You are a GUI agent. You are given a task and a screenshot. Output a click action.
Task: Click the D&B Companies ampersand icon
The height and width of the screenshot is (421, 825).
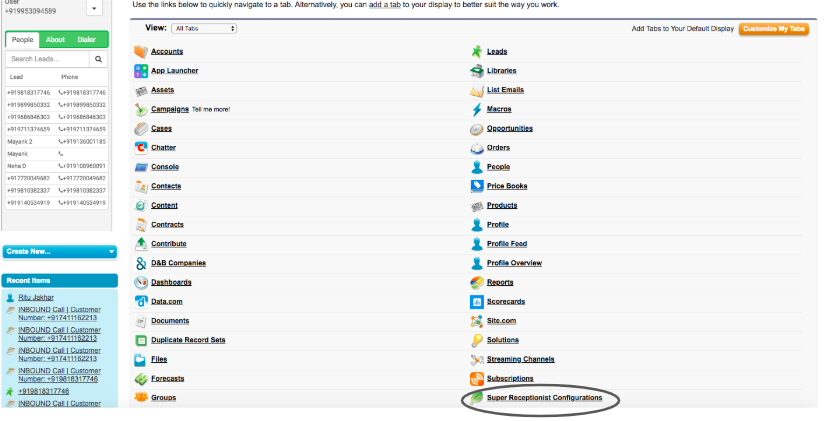pos(141,264)
